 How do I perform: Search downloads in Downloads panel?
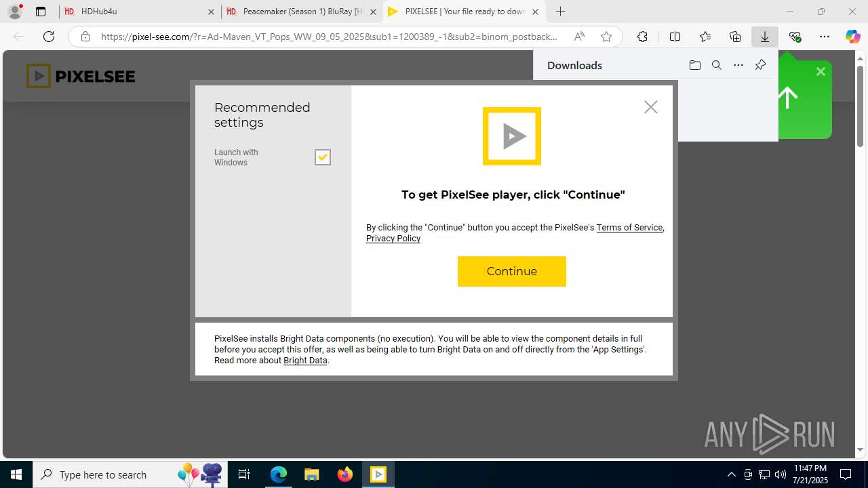point(717,65)
